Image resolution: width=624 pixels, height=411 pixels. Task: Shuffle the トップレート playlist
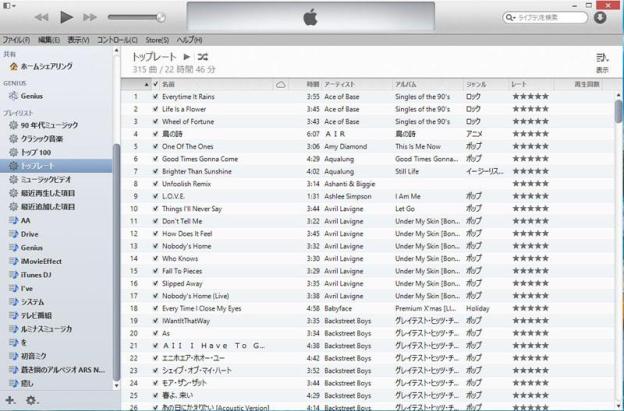pyautogui.click(x=203, y=57)
